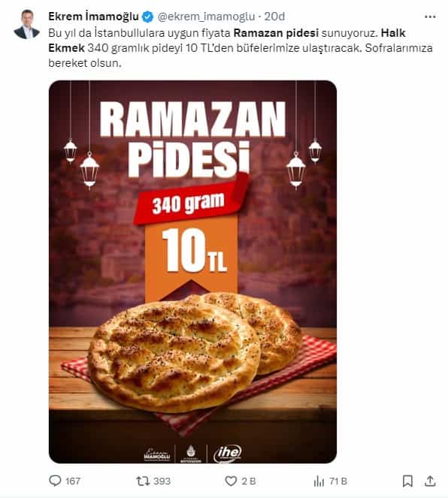This screenshot has width=448, height=498.
Task: Click the 393 retweet count
Action: 162,481
